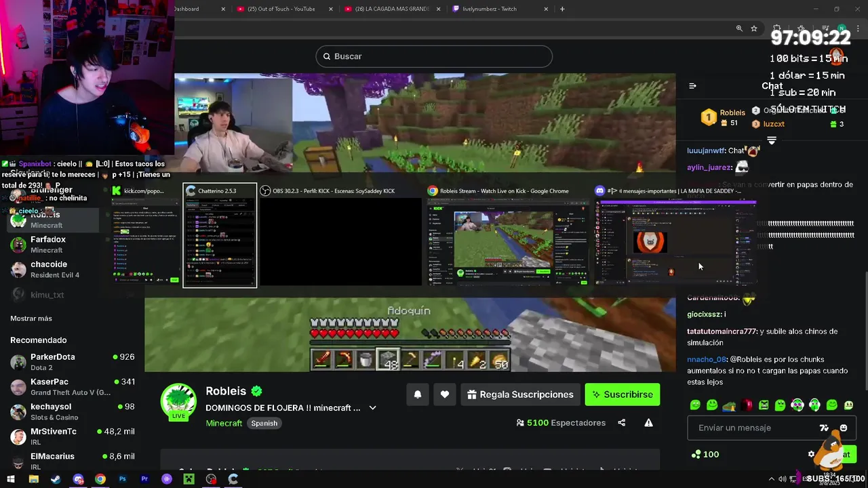Share the Robleis stream

click(621, 423)
